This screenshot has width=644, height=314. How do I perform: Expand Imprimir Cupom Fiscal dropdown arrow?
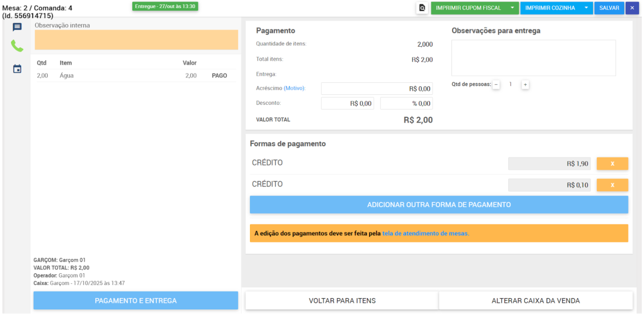pyautogui.click(x=512, y=8)
